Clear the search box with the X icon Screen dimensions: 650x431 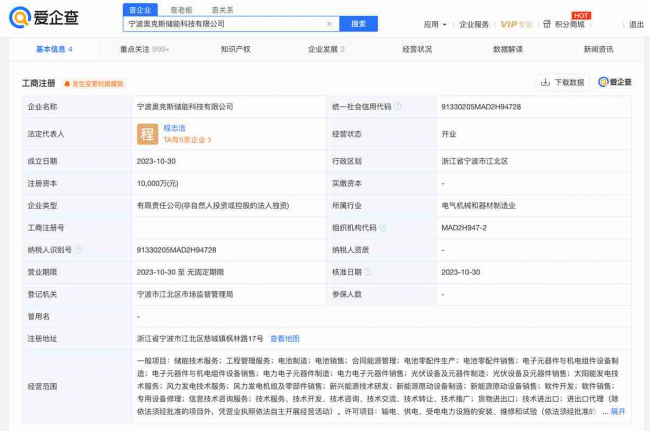tap(329, 24)
